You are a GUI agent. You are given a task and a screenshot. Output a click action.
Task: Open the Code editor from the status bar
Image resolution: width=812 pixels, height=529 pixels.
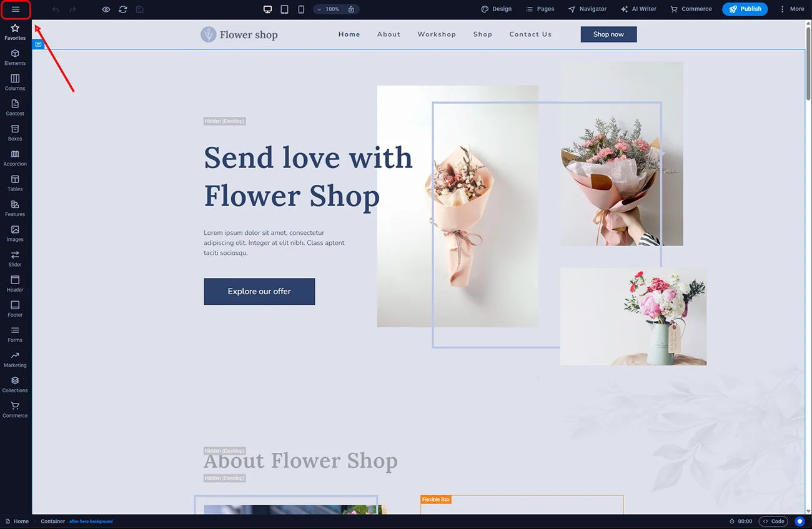(773, 521)
